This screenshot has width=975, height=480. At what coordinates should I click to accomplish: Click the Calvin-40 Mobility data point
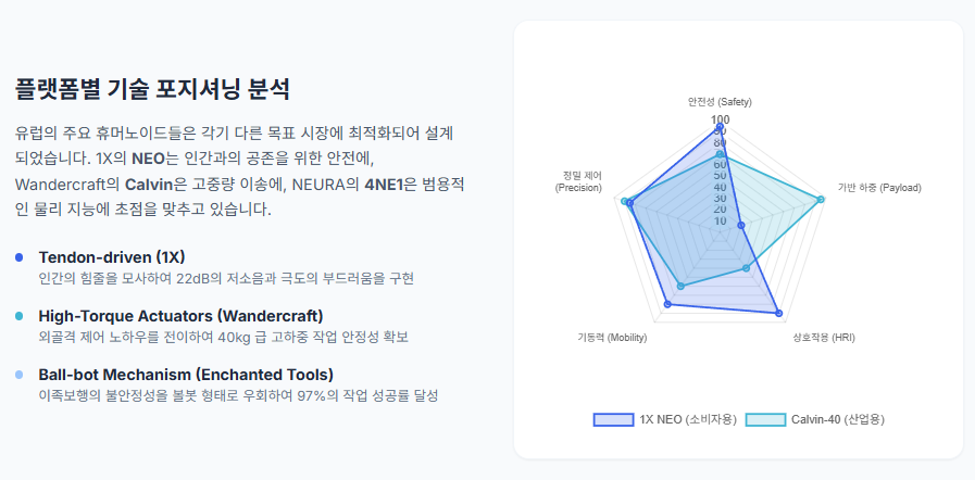tap(680, 286)
